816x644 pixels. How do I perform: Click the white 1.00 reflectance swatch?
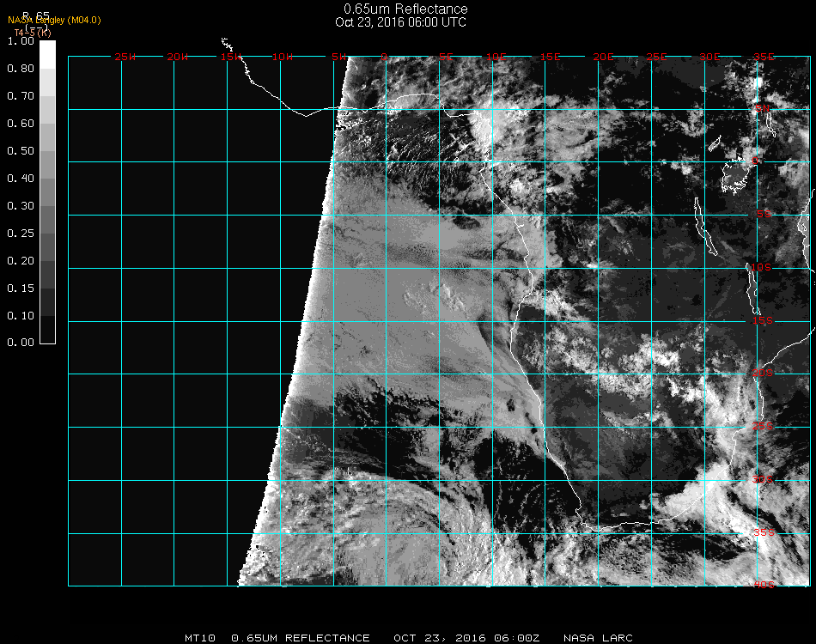tap(48, 53)
